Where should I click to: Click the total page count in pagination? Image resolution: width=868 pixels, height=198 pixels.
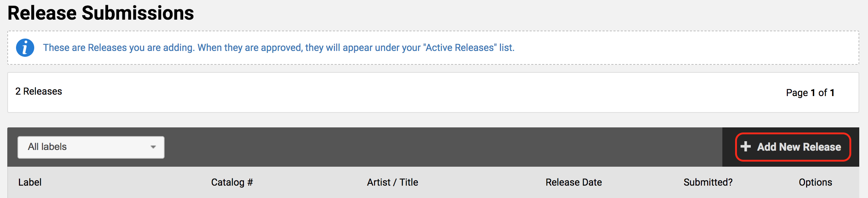(x=832, y=93)
